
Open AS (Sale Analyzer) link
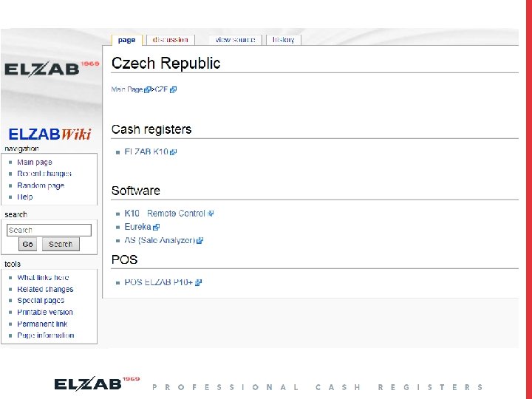(160, 240)
